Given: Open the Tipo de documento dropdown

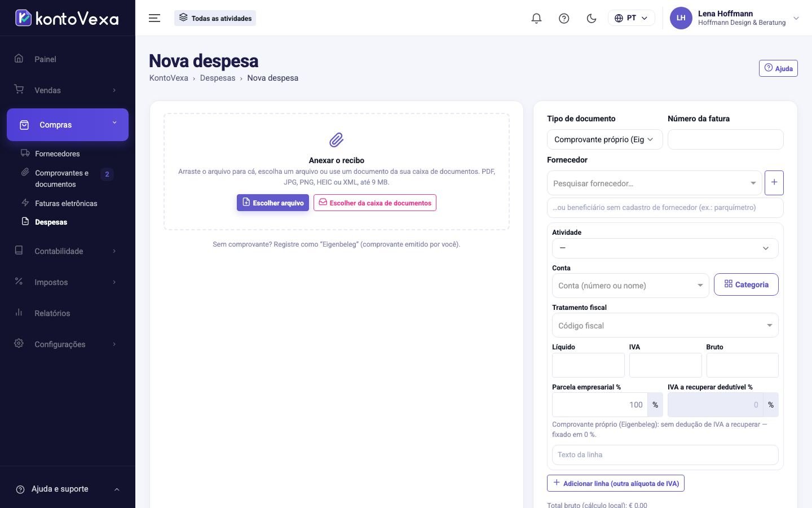Looking at the screenshot, I should [x=605, y=139].
